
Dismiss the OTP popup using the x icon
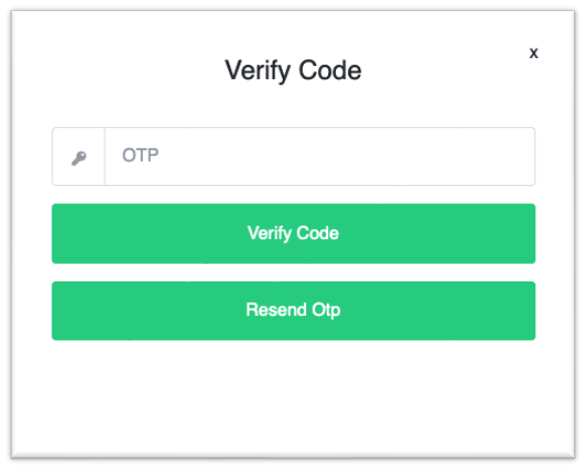click(534, 53)
